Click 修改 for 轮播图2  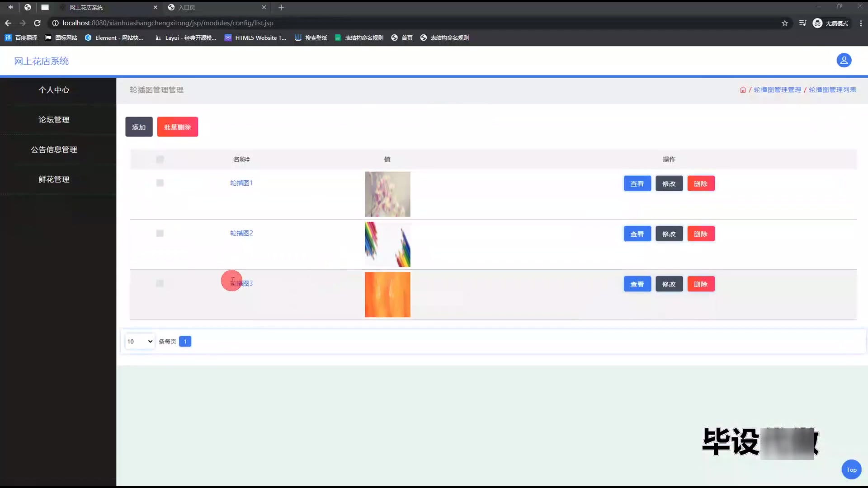(669, 234)
